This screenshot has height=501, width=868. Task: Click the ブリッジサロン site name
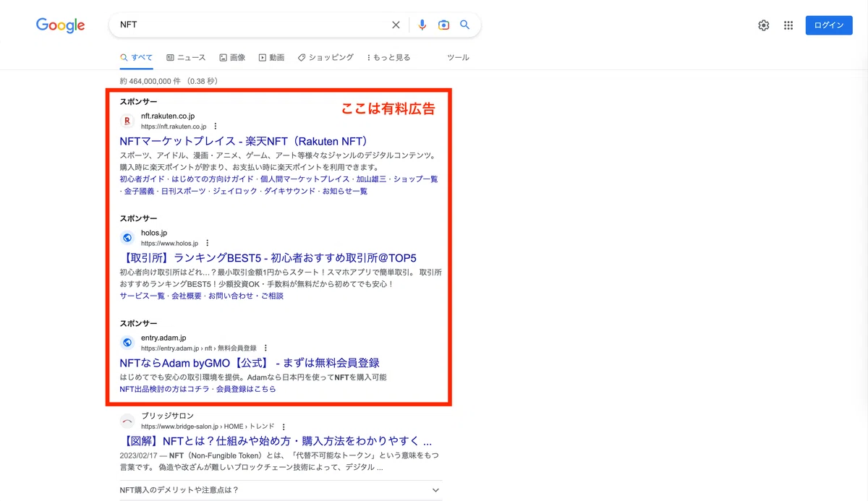167,416
